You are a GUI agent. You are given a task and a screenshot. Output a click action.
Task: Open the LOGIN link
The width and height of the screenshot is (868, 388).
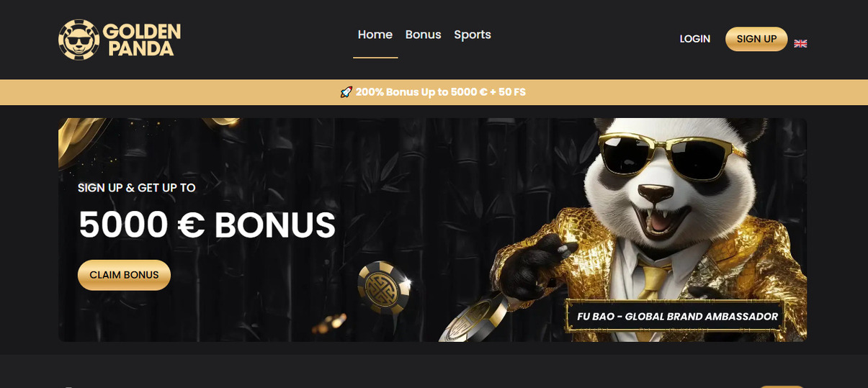(x=695, y=39)
